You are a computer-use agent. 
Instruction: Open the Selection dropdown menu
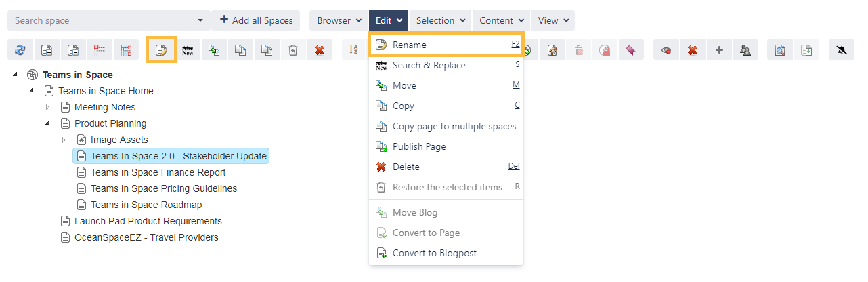click(441, 20)
